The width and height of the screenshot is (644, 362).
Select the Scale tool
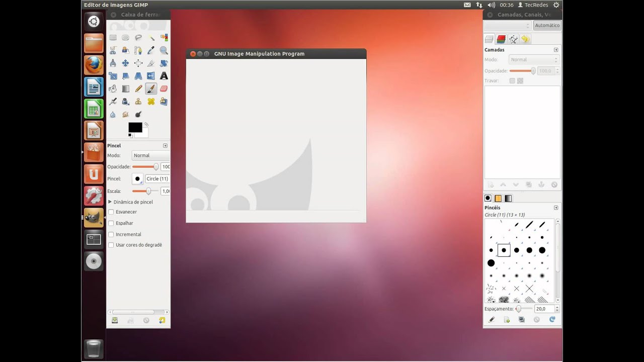tap(113, 76)
